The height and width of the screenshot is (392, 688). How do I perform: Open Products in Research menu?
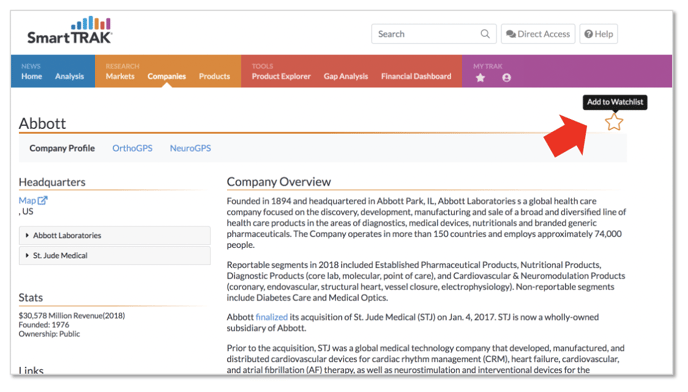point(214,76)
